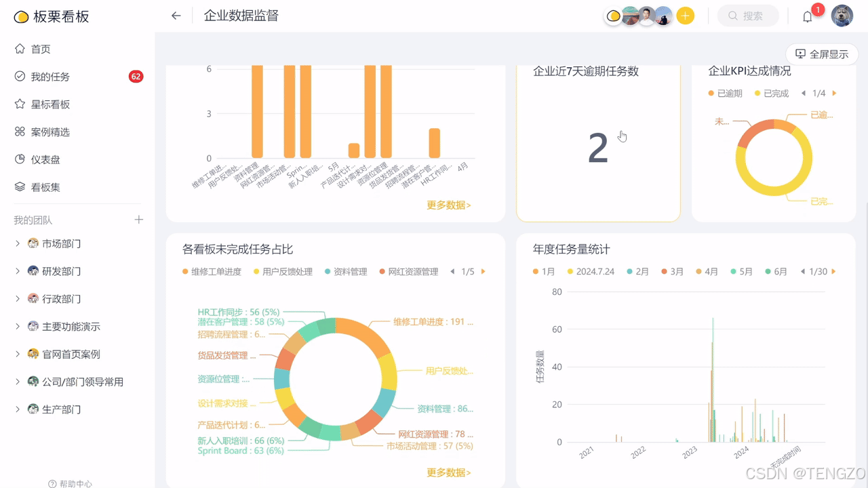This screenshot has height=488, width=868.
Task: Click the 全屏显示 button
Action: [x=822, y=54]
